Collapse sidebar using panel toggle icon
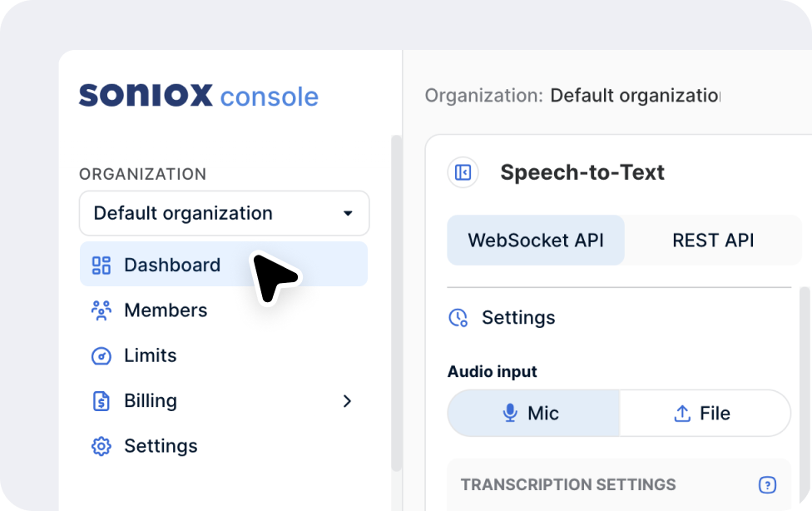 (x=463, y=172)
